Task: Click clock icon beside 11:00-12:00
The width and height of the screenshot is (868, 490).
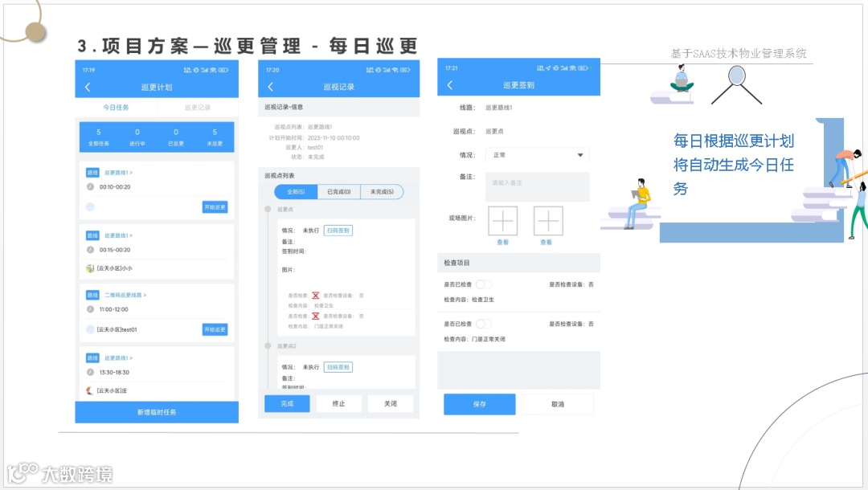Action: (90, 309)
